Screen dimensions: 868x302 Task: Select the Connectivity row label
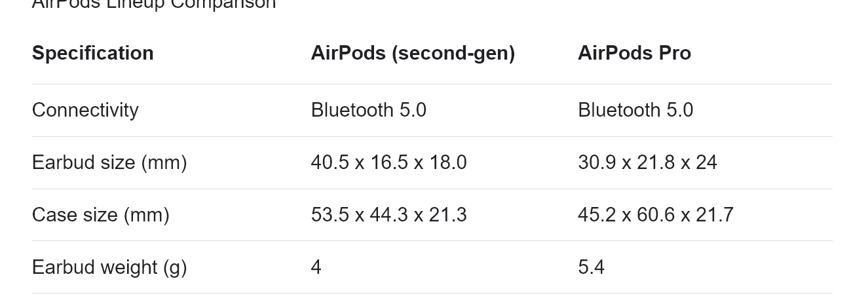tap(85, 110)
